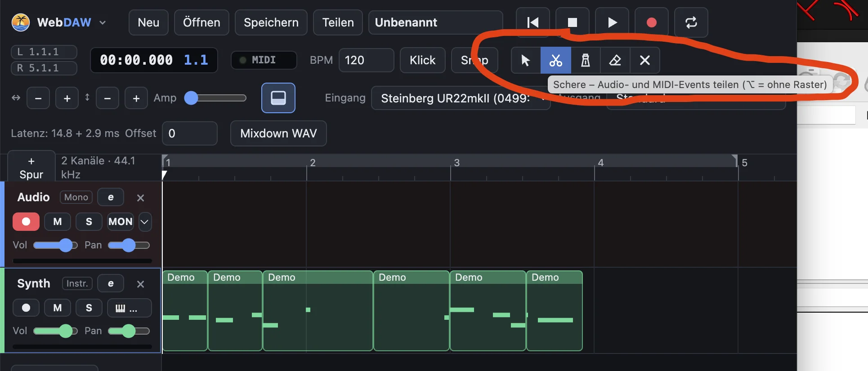Viewport: 868px width, 371px height.
Task: Select the arrow pointer tool
Action: (526, 60)
